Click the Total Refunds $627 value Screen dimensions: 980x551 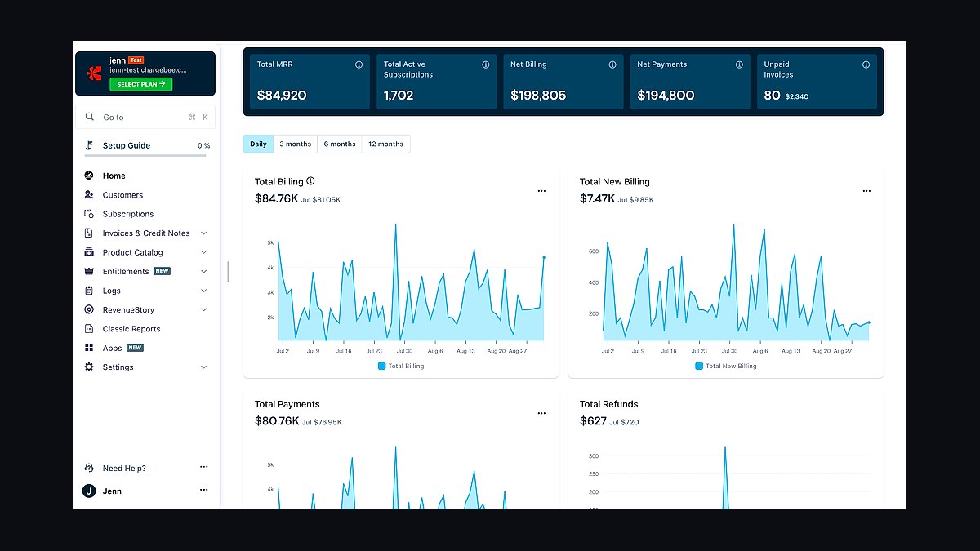coord(593,421)
